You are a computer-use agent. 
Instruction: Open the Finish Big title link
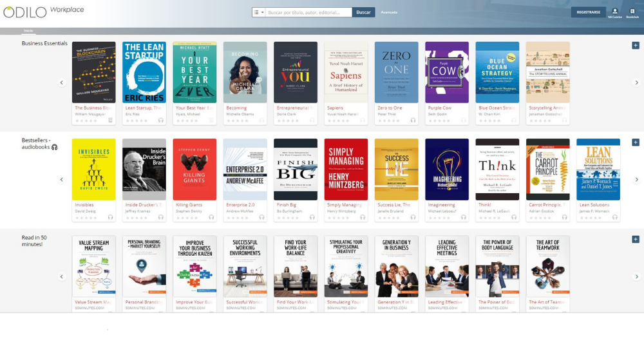[x=287, y=205]
